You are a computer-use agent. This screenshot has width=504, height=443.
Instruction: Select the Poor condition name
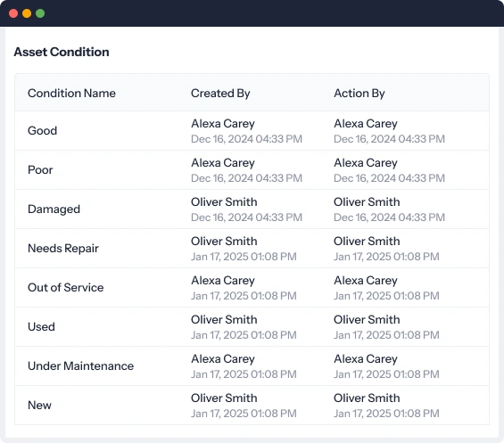pos(40,170)
